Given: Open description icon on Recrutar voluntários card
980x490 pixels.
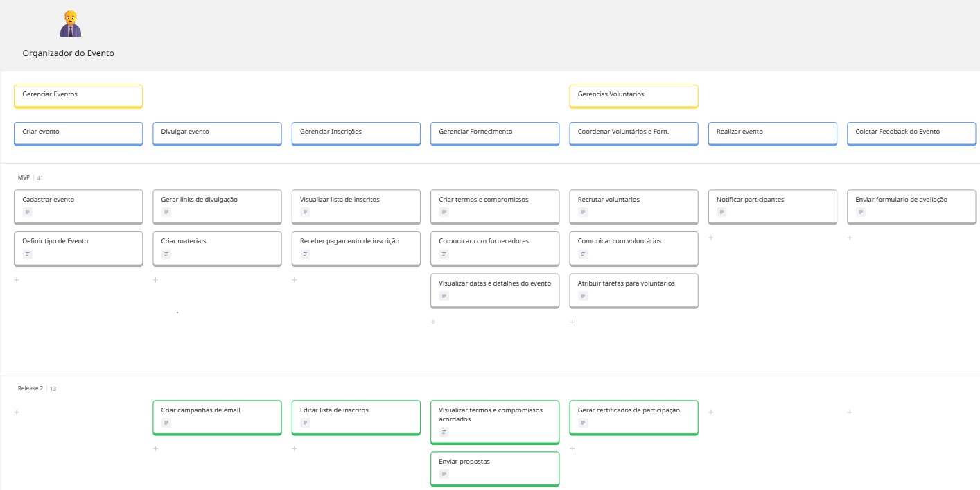Looking at the screenshot, I should (583, 212).
